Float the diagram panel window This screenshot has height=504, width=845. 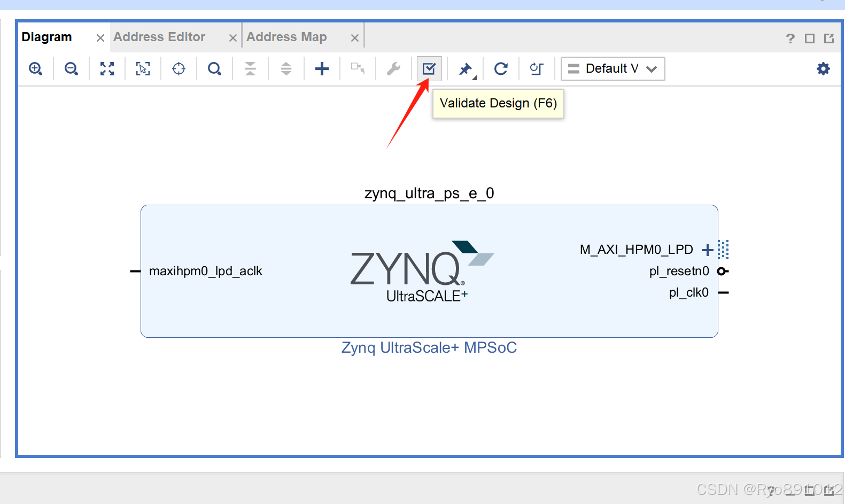(829, 38)
